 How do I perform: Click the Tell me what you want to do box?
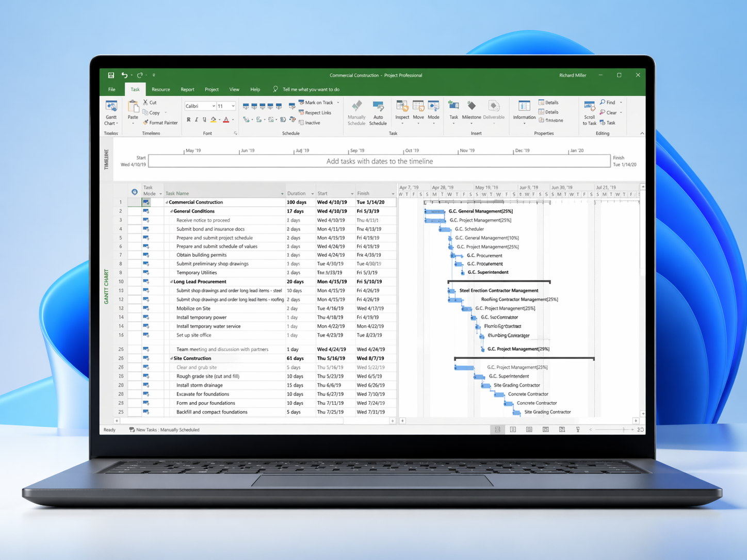click(x=311, y=90)
